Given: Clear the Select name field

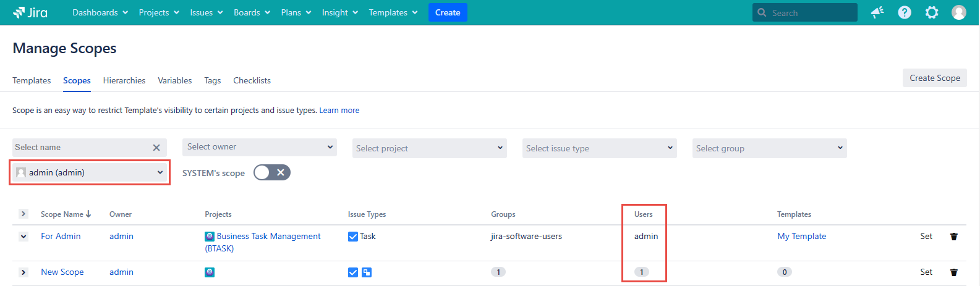Looking at the screenshot, I should (x=156, y=148).
